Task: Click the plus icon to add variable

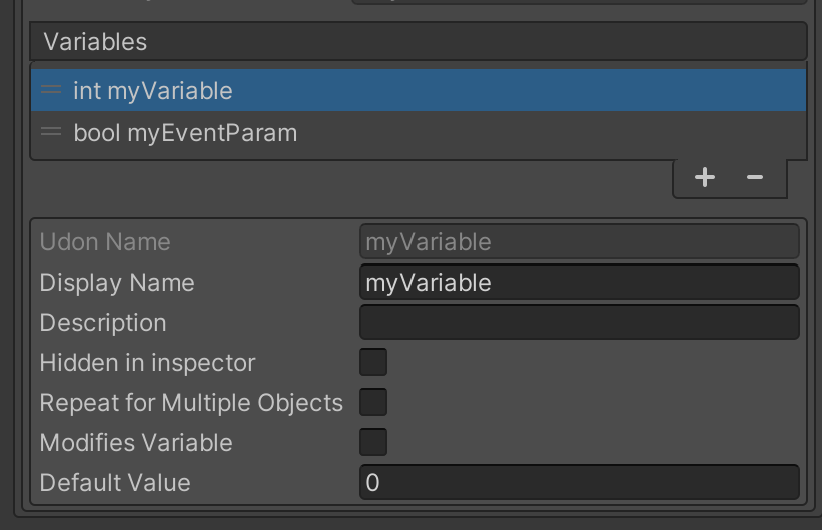Action: coord(705,177)
